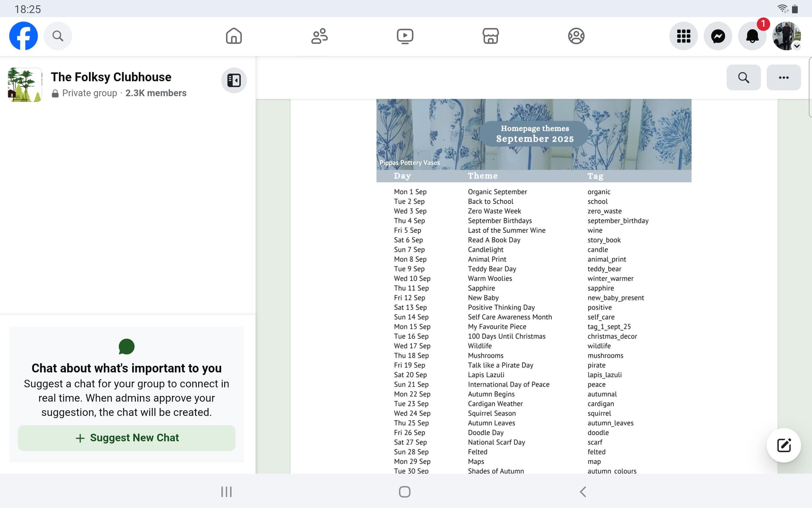Open the Video watch tab
812x508 pixels.
pyautogui.click(x=405, y=36)
